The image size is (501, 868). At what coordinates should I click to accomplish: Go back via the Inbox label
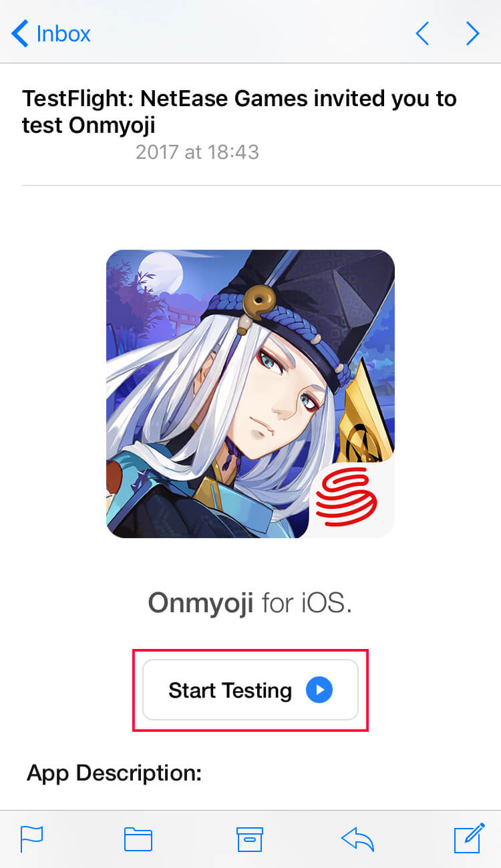(x=63, y=33)
